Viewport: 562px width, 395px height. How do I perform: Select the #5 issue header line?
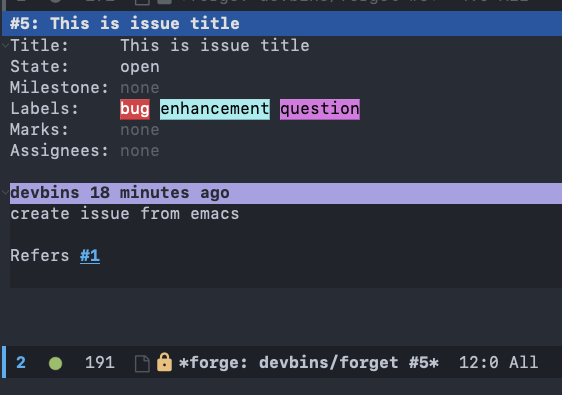coord(282,24)
